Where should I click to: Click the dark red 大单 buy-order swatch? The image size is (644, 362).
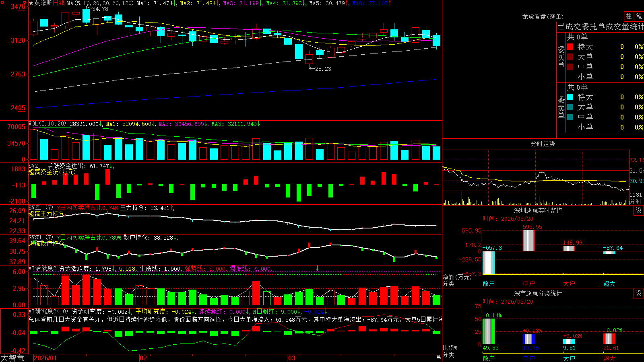(570, 57)
